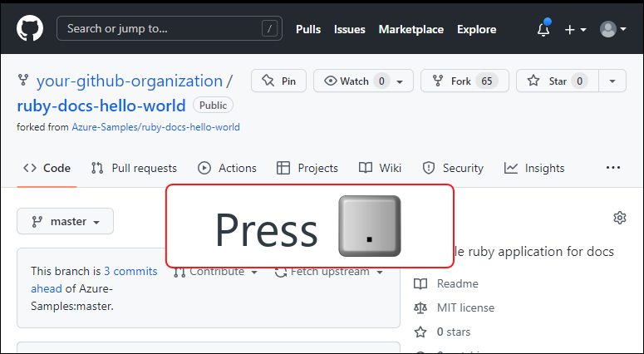Click the repository settings gear icon
Image resolution: width=644 pixels, height=354 pixels.
pyautogui.click(x=619, y=218)
